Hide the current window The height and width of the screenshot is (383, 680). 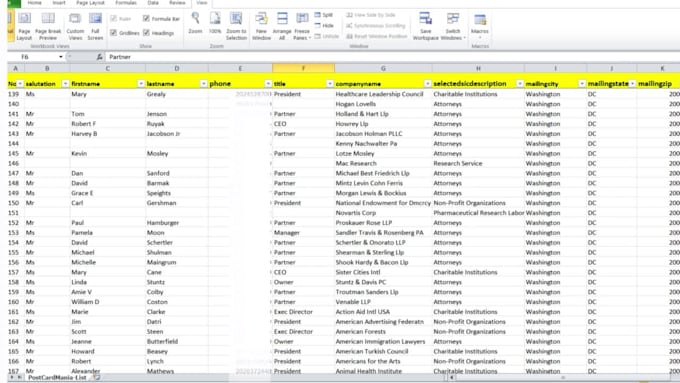(x=324, y=26)
